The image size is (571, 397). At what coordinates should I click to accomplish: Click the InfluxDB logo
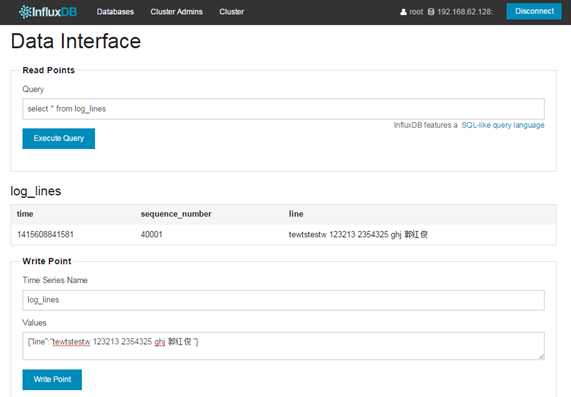coord(47,12)
